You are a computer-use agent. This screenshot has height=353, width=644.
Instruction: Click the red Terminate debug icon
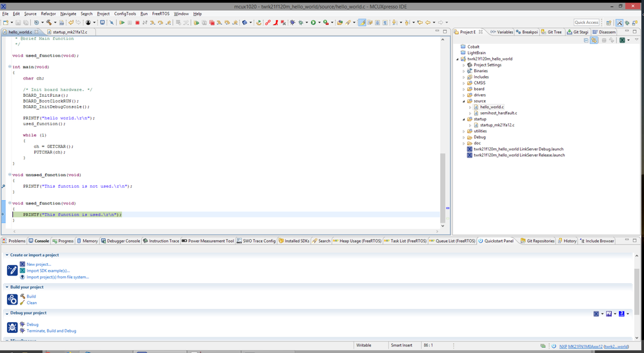tap(137, 23)
